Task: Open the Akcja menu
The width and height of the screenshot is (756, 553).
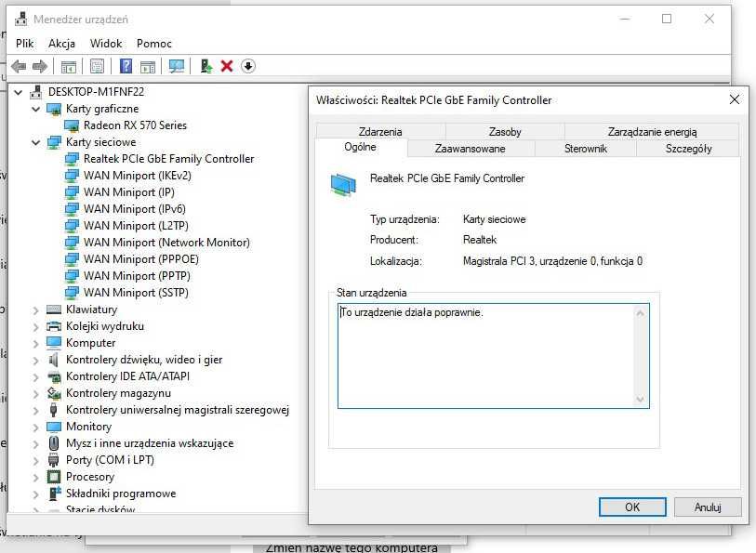Action: tap(61, 44)
